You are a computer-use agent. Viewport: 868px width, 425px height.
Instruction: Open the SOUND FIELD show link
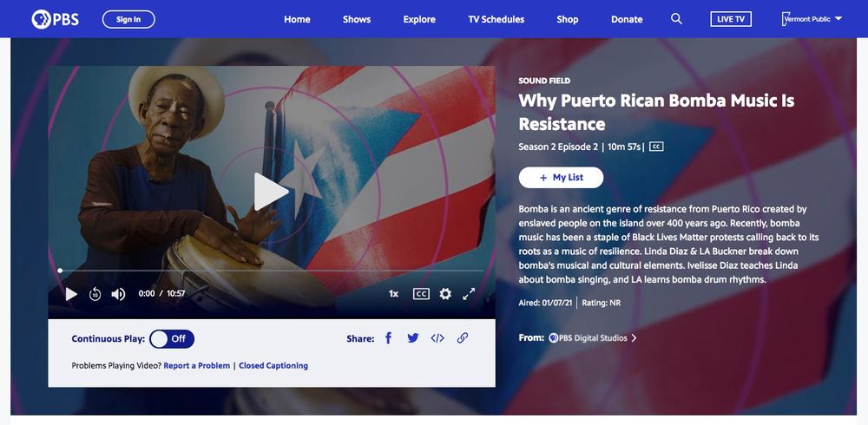(544, 81)
